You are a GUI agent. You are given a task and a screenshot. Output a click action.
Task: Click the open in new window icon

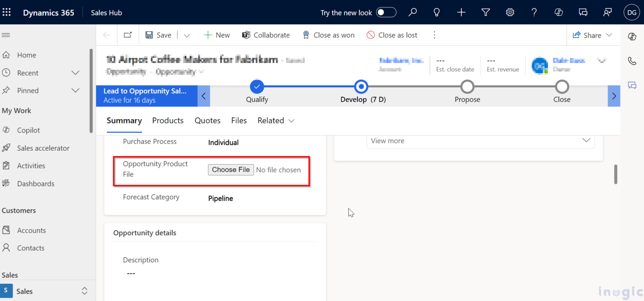pos(127,35)
